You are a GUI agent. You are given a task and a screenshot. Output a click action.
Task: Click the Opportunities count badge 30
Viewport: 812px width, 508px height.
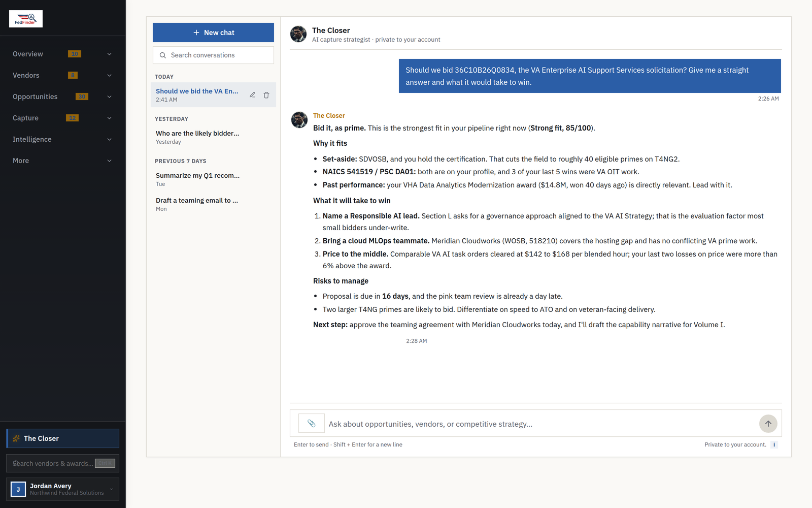[82, 97]
